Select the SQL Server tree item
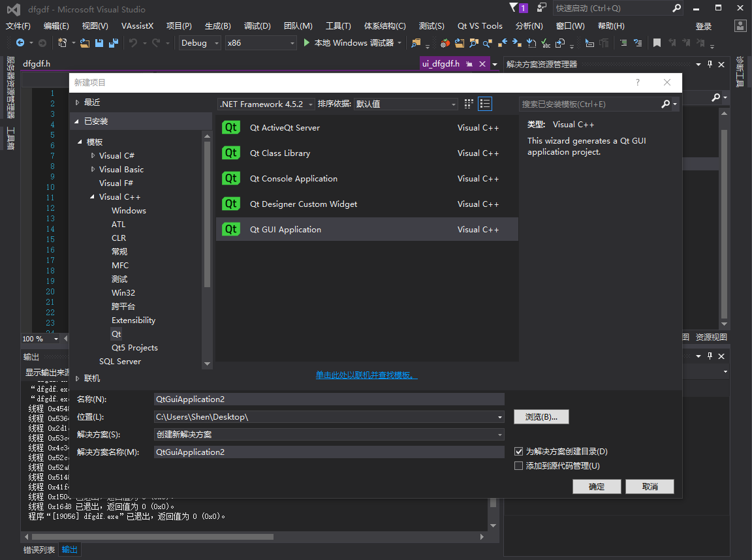Image resolution: width=752 pixels, height=560 pixels. (120, 361)
